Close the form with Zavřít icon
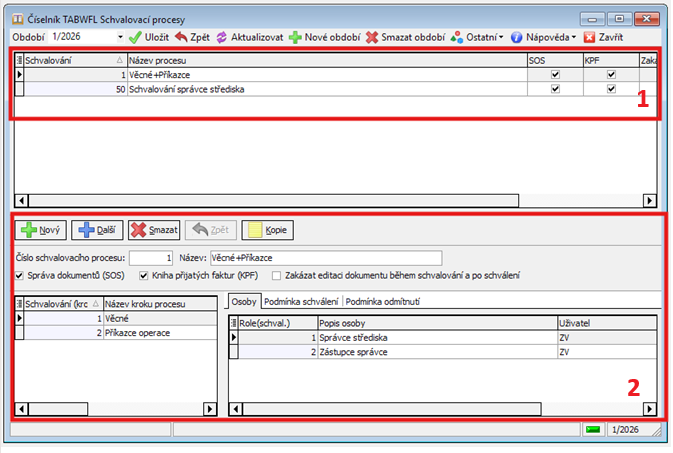Image resolution: width=673 pixels, height=453 pixels. (x=590, y=36)
